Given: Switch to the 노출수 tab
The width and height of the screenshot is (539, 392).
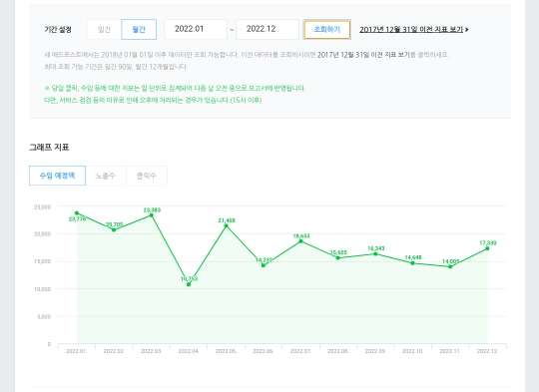Looking at the screenshot, I should pyautogui.click(x=106, y=176).
